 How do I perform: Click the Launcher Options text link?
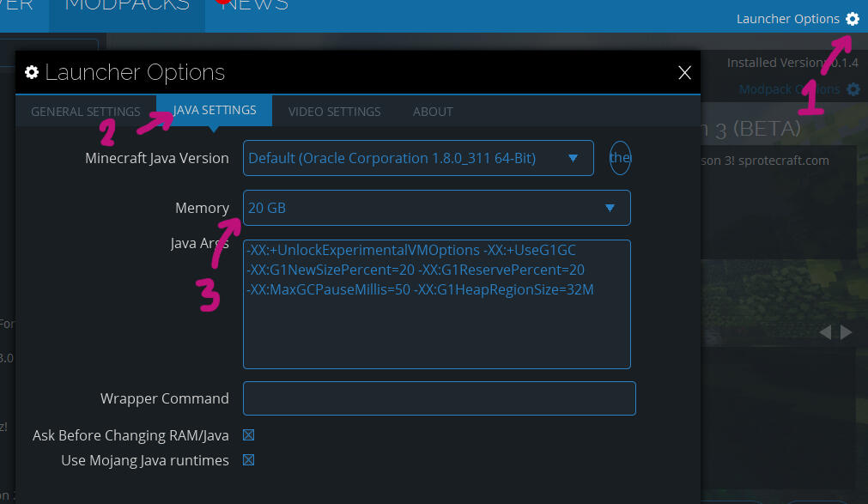click(x=787, y=19)
